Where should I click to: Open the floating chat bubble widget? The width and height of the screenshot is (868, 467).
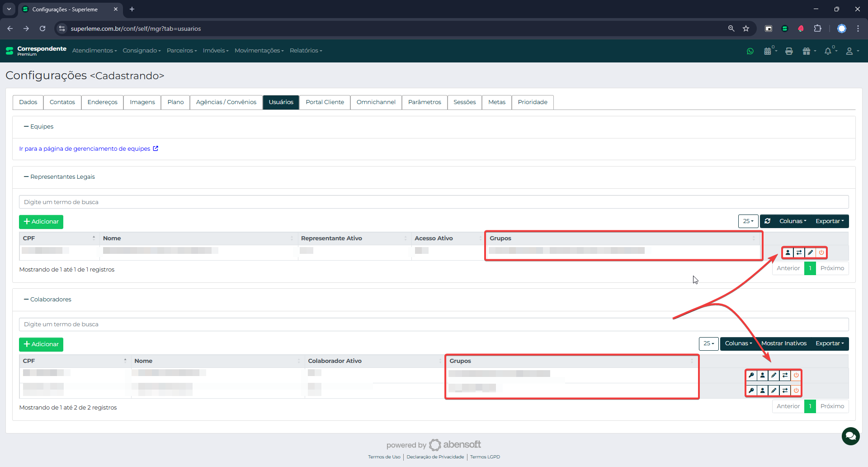pyautogui.click(x=850, y=436)
